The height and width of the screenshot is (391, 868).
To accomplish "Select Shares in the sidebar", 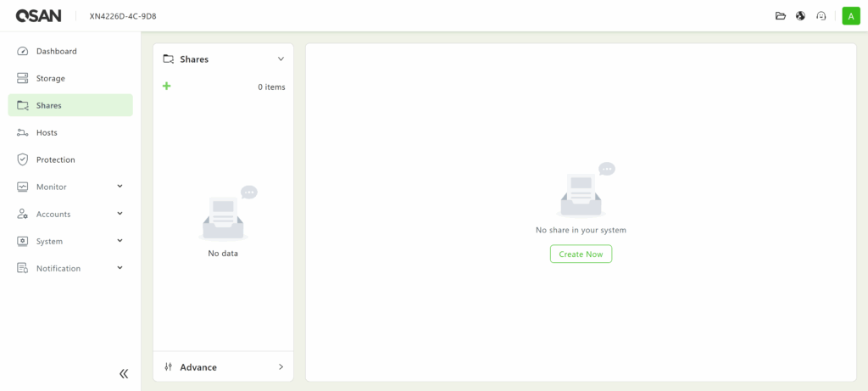I will pyautogui.click(x=48, y=105).
